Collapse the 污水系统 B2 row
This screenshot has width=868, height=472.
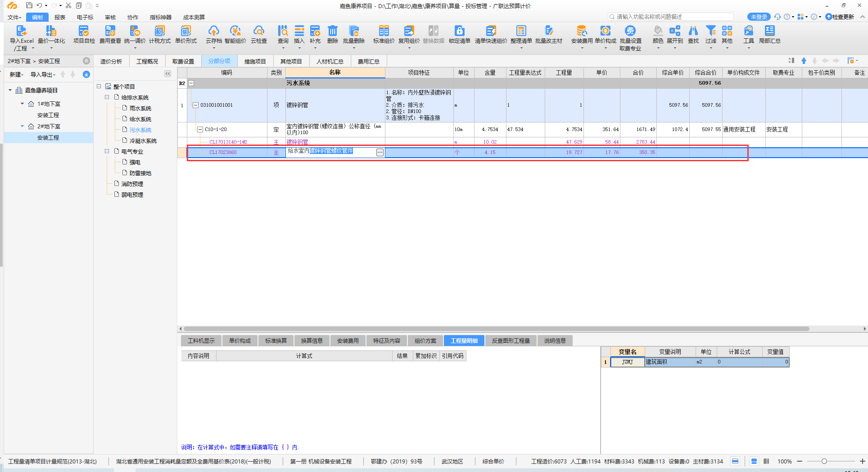[x=191, y=83]
